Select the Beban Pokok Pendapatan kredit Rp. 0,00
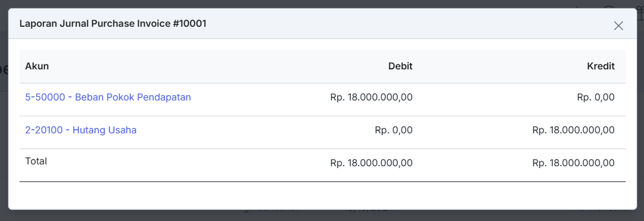644x221 pixels. coord(596,97)
